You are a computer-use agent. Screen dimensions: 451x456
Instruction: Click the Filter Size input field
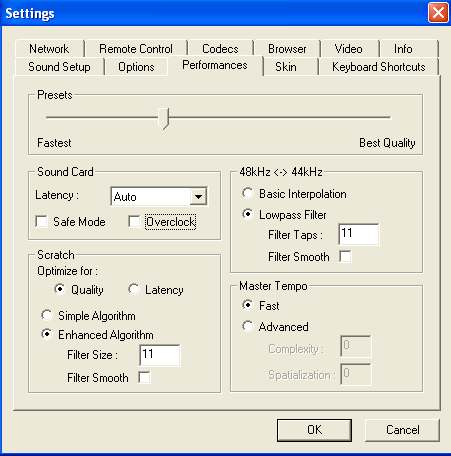click(x=160, y=355)
